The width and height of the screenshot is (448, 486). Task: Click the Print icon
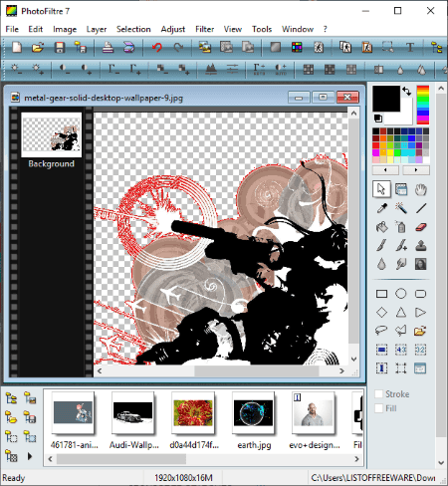pos(108,47)
